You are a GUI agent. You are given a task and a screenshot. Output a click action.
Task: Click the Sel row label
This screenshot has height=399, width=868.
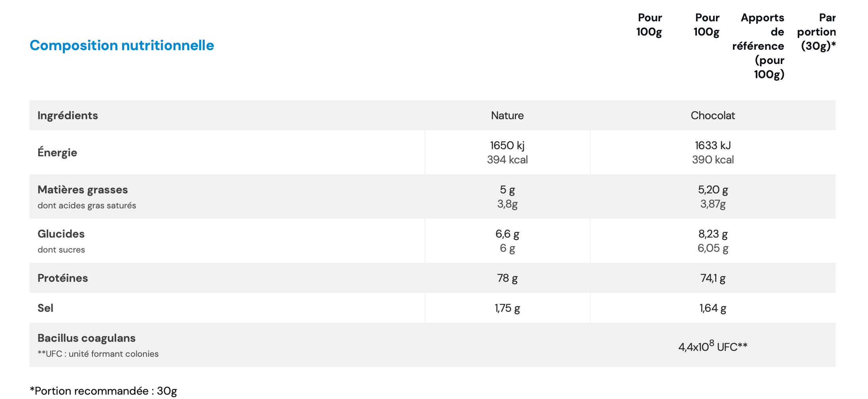pyautogui.click(x=45, y=308)
